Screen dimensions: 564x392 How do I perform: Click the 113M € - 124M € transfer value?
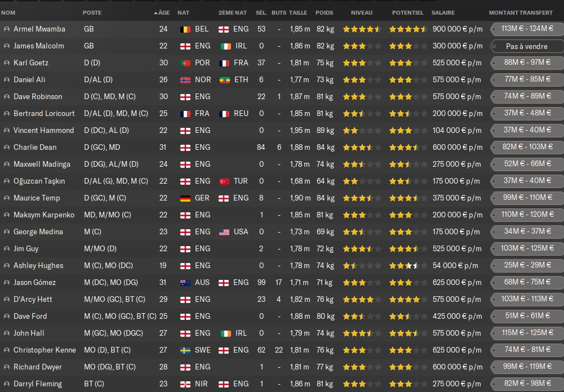point(527,29)
